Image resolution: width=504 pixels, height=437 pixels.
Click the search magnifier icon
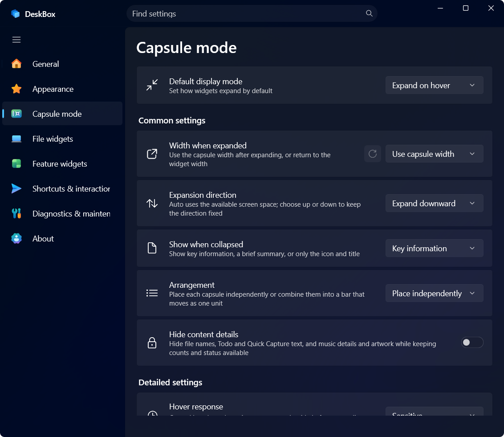370,13
